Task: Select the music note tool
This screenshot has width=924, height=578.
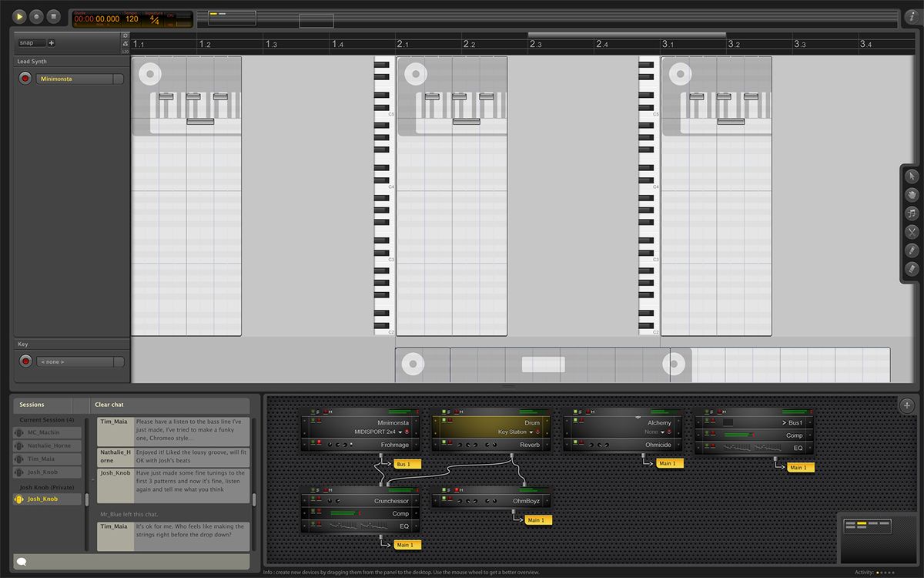Action: 912,213
